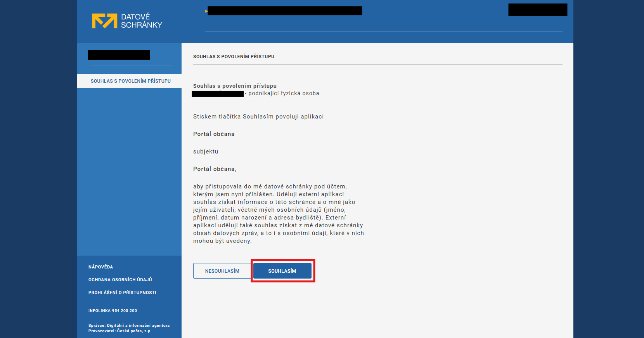Open the Nápověda help link
644x338 pixels.
100,267
